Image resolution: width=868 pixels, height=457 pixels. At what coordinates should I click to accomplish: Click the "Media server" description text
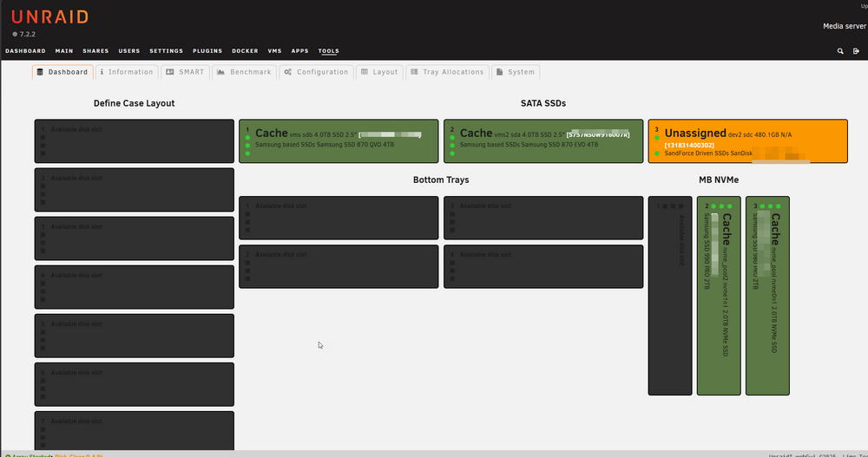point(845,26)
